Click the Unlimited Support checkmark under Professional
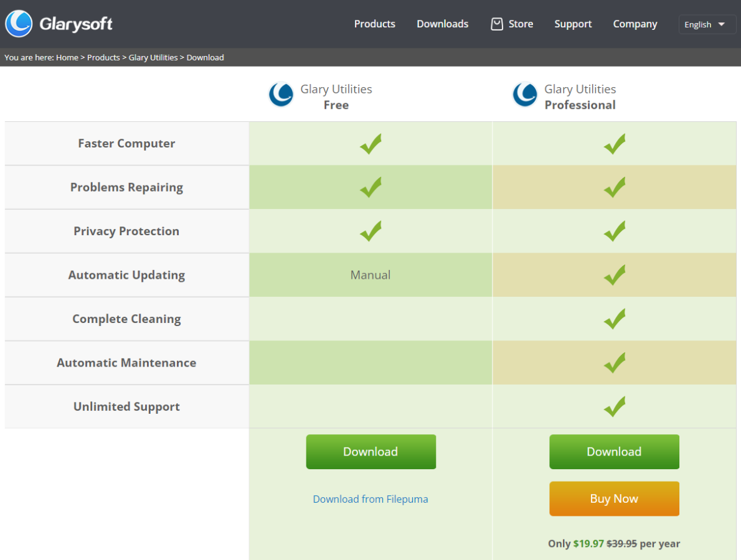 click(x=614, y=407)
